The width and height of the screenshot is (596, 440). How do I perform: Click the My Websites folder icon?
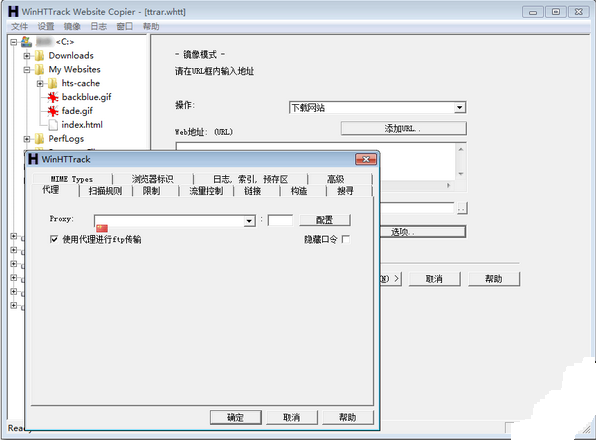tap(39, 70)
